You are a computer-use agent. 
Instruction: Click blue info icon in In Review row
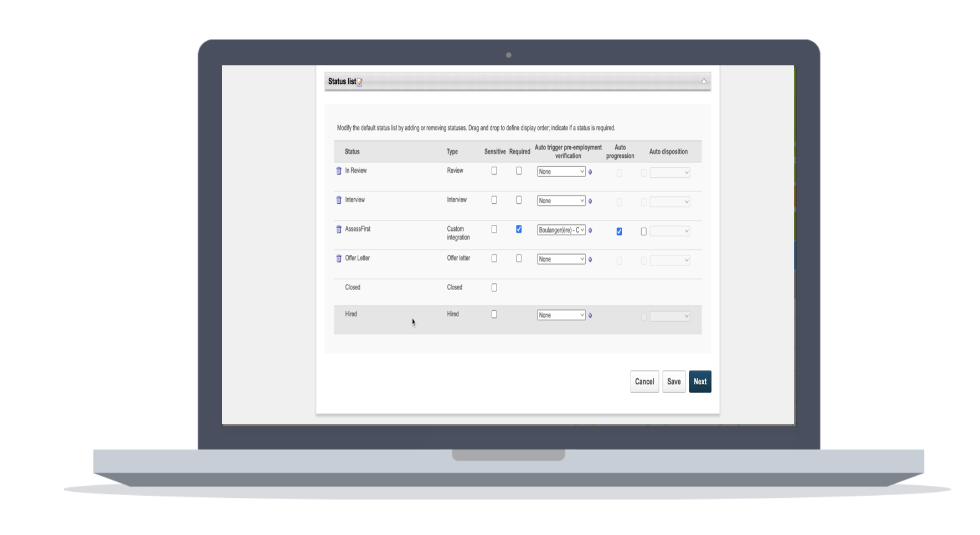tap(590, 172)
